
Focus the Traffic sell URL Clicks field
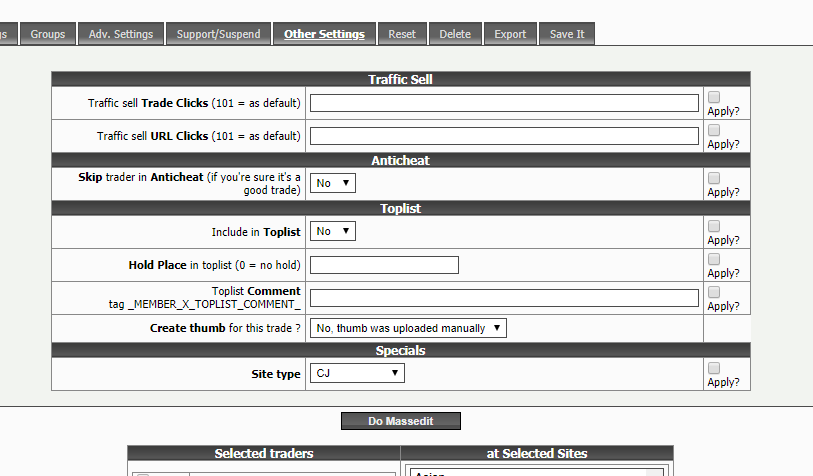(504, 136)
